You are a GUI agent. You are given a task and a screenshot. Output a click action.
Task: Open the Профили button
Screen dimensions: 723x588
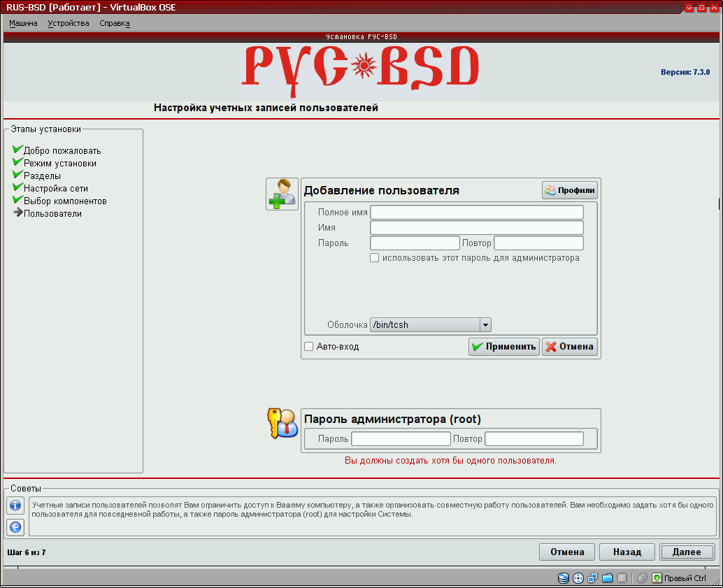[x=570, y=190]
